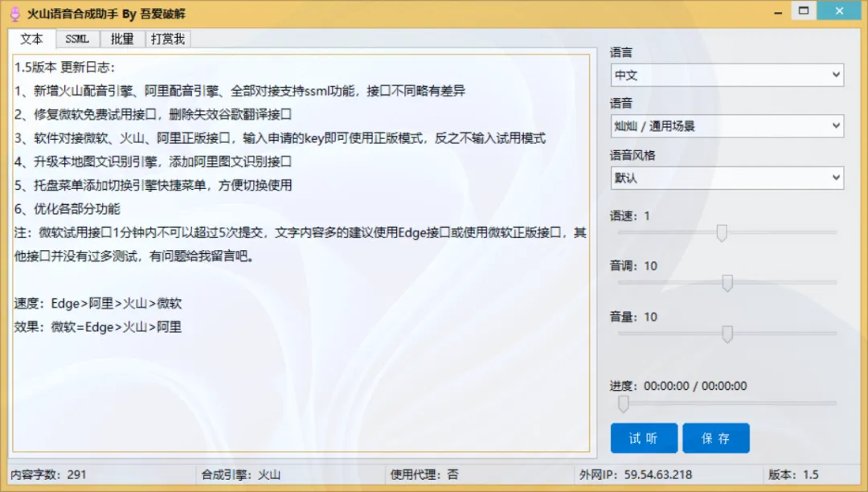
Task: Switch to the 文本 tab
Action: tap(31, 39)
